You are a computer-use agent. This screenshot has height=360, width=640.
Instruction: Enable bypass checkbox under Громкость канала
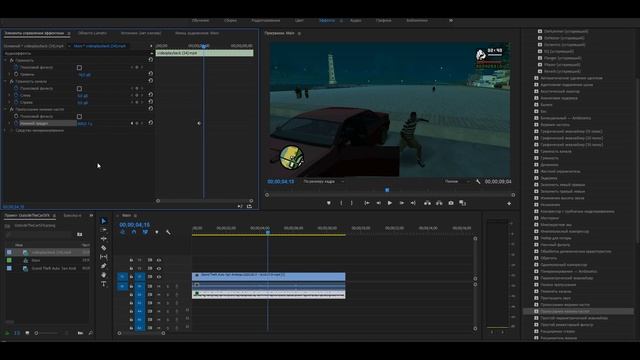79,88
